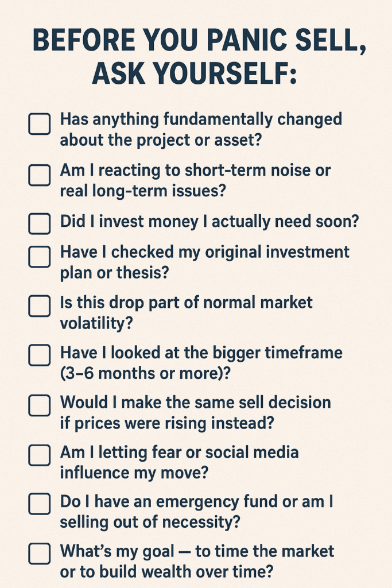Click the text 'plan or thesis?'
Image resolution: width=392 pixels, height=588 pixels.
coord(115,273)
